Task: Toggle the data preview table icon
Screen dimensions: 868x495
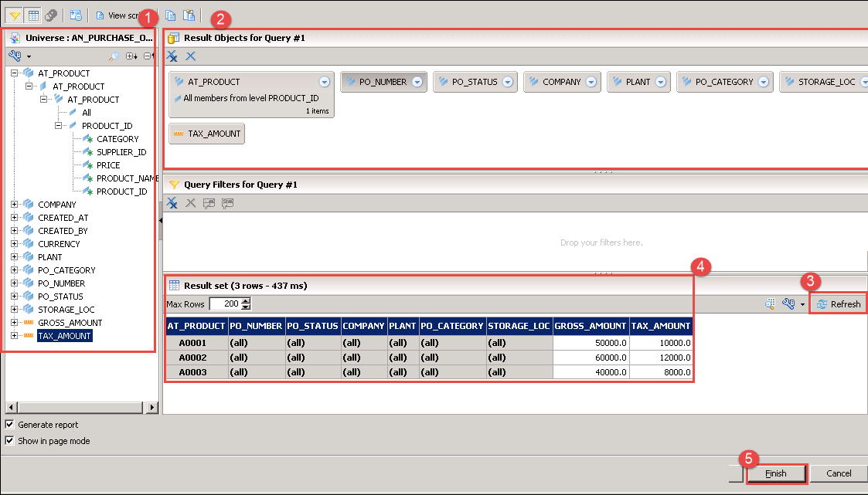Action: (x=33, y=15)
